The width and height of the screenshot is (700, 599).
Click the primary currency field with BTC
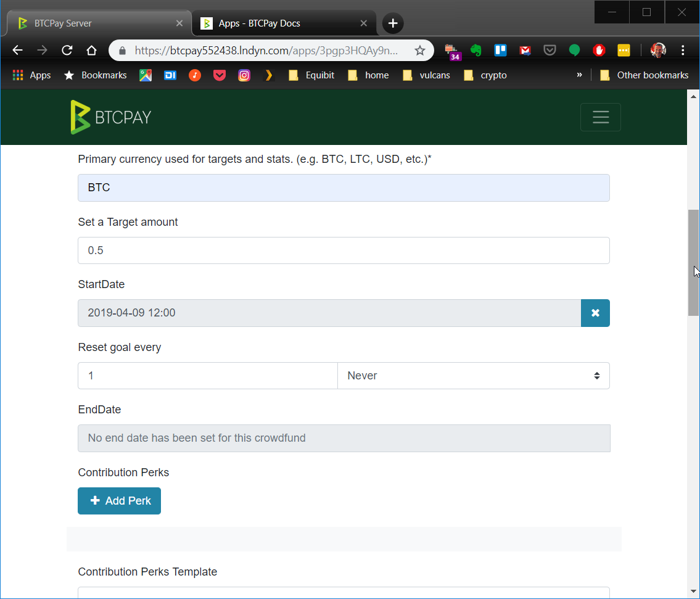[344, 188]
